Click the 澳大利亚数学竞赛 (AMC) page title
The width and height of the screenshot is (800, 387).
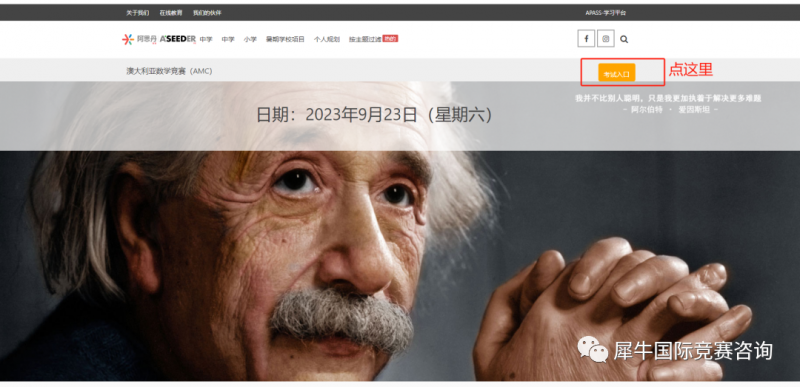[x=169, y=71]
